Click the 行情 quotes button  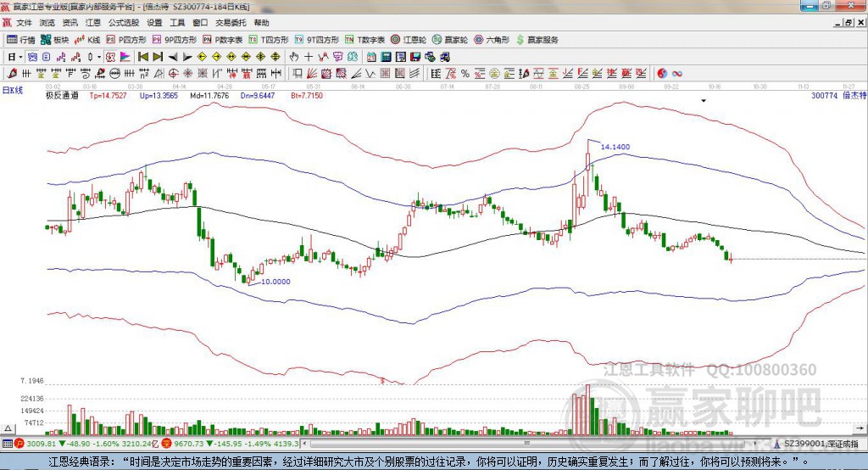(21, 40)
